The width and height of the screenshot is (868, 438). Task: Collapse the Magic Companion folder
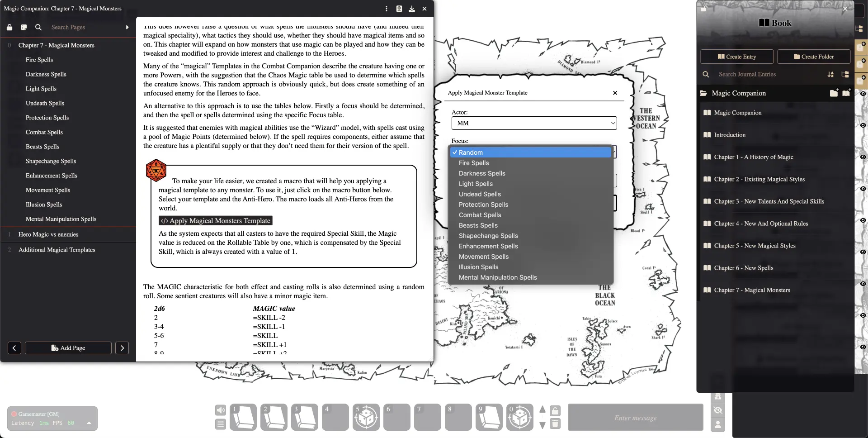tap(739, 93)
